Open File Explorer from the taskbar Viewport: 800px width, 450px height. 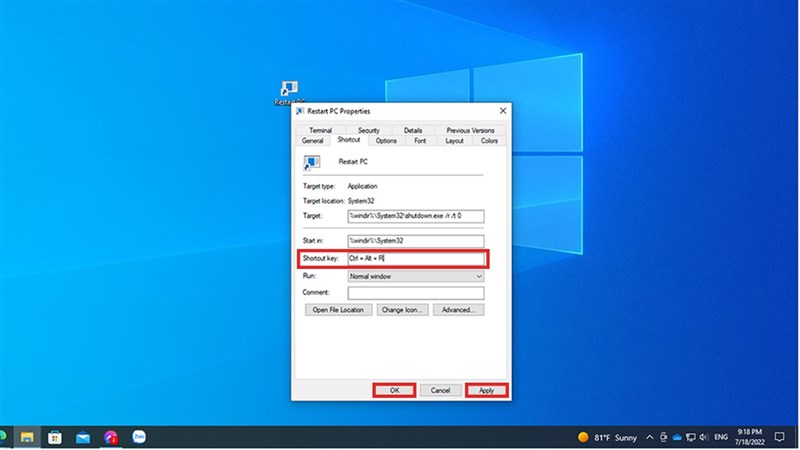pyautogui.click(x=27, y=437)
